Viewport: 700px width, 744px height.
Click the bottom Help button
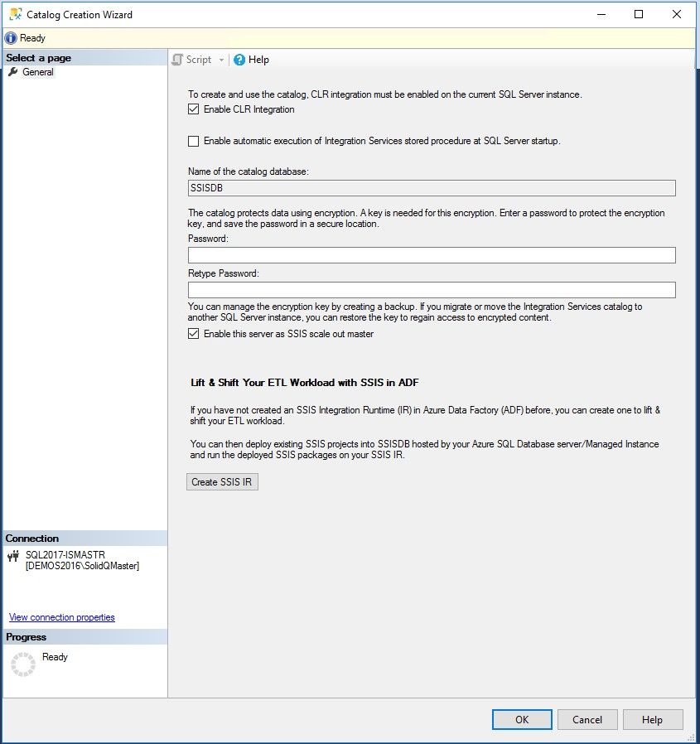(653, 719)
